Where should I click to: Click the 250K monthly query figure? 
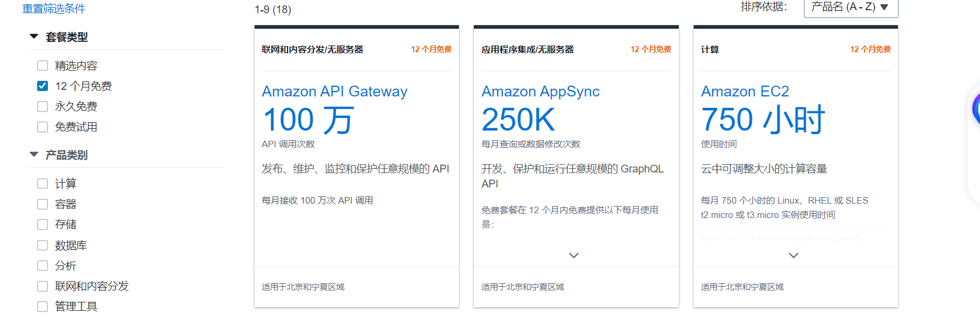click(519, 120)
